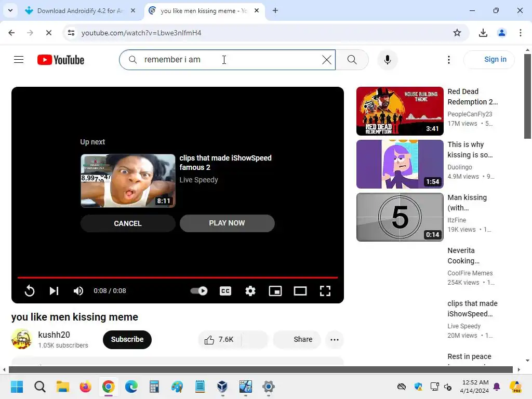Go back to previous page
The width and height of the screenshot is (532, 399).
click(11, 33)
